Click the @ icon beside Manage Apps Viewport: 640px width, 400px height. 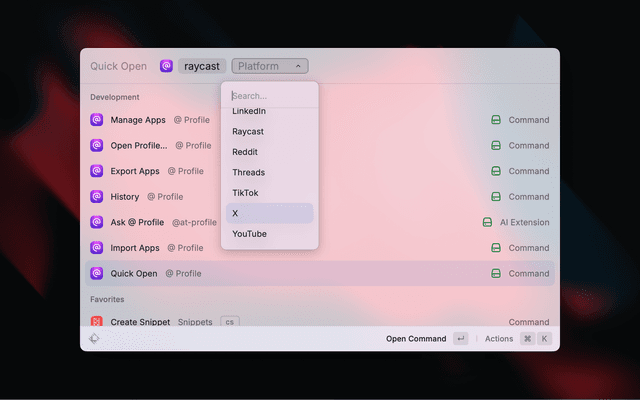[97, 120]
